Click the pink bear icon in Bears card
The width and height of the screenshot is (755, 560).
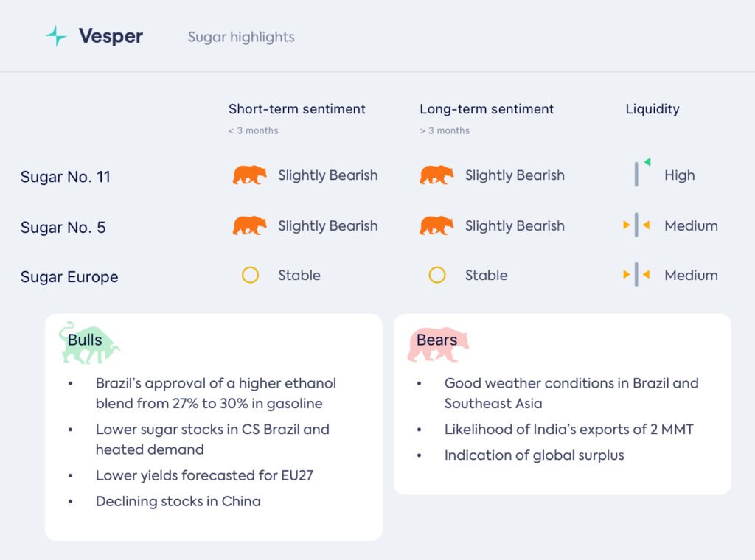437,344
